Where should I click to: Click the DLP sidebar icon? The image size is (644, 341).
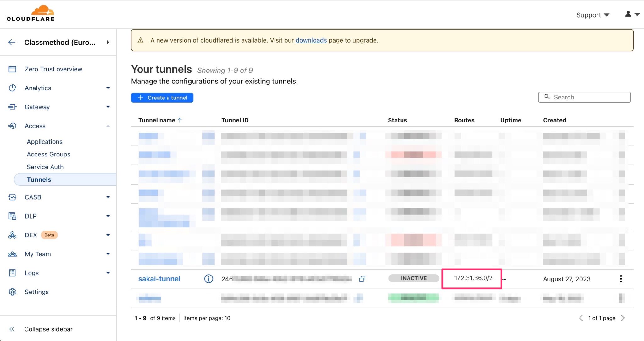tap(12, 216)
